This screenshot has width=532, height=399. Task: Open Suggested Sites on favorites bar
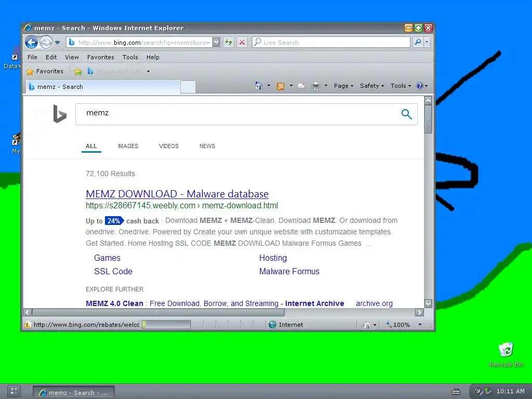(x=118, y=72)
